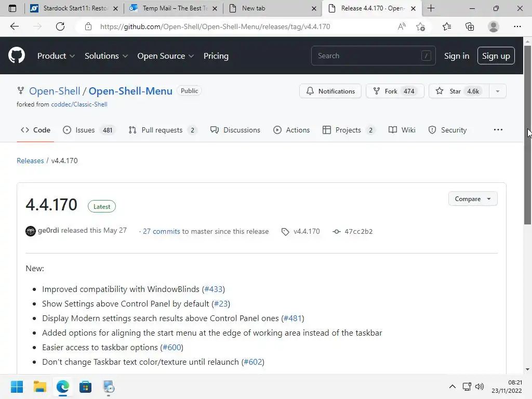Open the Actions tab
Image resolution: width=532 pixels, height=399 pixels.
(x=291, y=130)
